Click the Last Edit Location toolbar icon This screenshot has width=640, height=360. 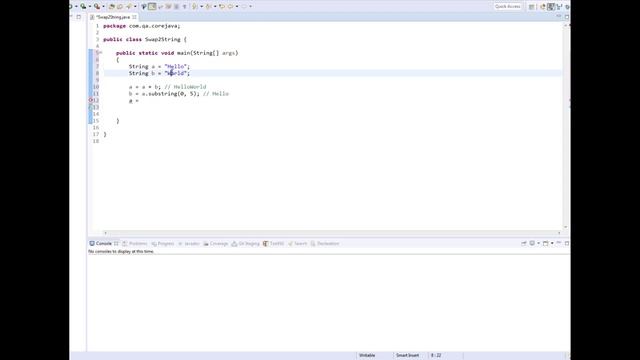(x=222, y=6)
